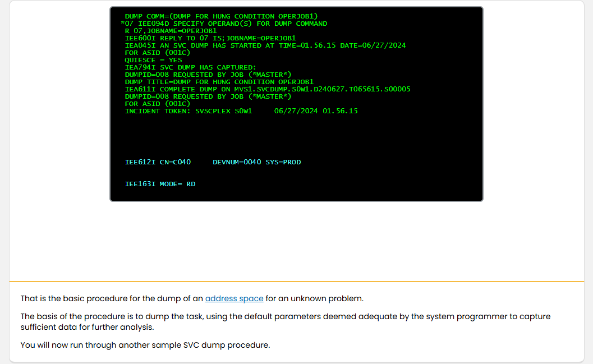Click the sentence 'You will now run through another sample'
This screenshot has height=364, width=593.
(x=145, y=345)
